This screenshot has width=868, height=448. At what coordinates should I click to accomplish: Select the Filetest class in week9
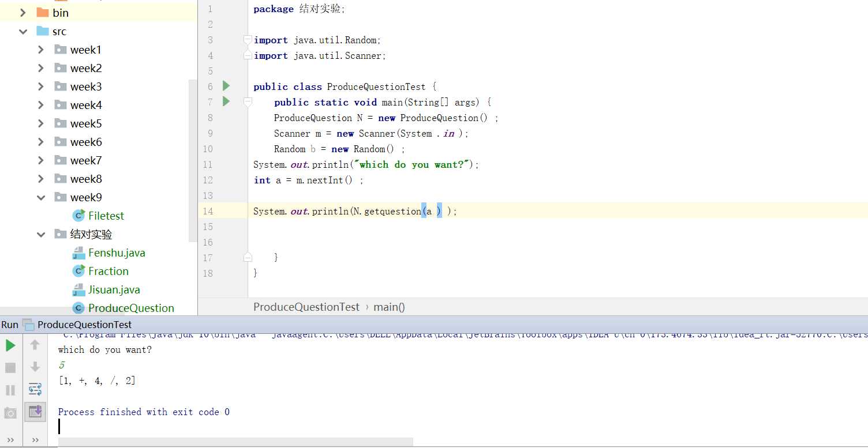[x=106, y=216]
